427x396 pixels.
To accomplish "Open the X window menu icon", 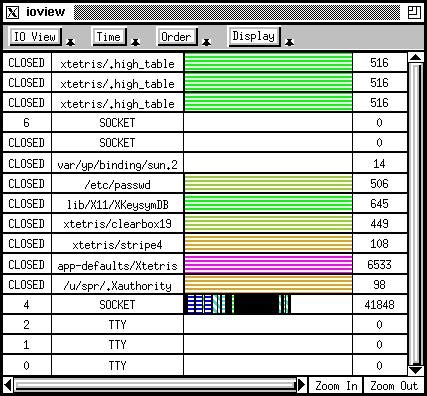I will tap(12, 12).
